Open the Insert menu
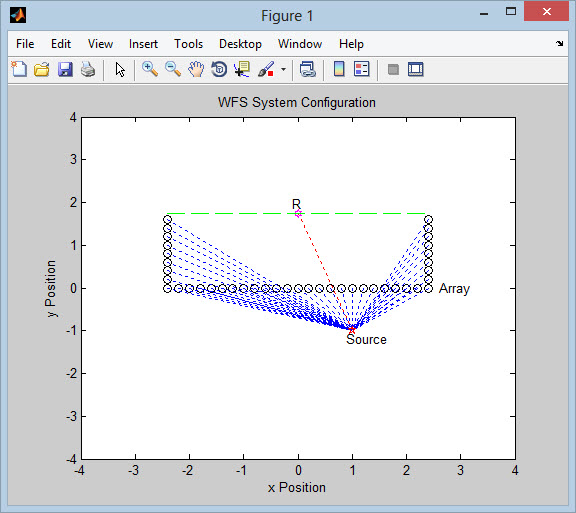The image size is (576, 513). [143, 44]
